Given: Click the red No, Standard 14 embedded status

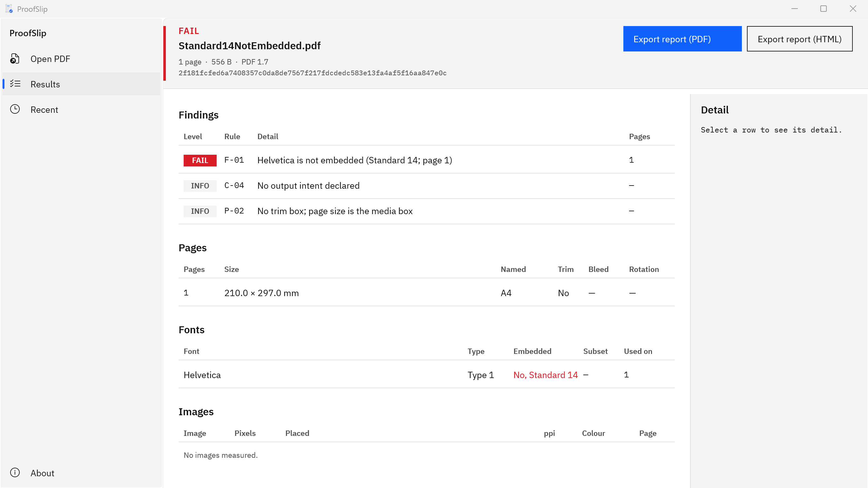Looking at the screenshot, I should point(545,375).
